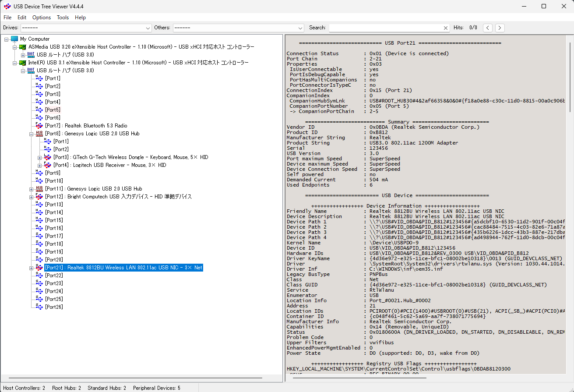Expand the ASMedia USB root hub node
574x392 pixels.
23,55
